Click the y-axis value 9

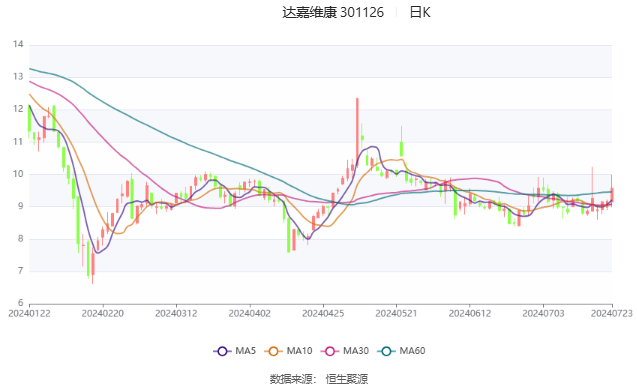point(20,206)
